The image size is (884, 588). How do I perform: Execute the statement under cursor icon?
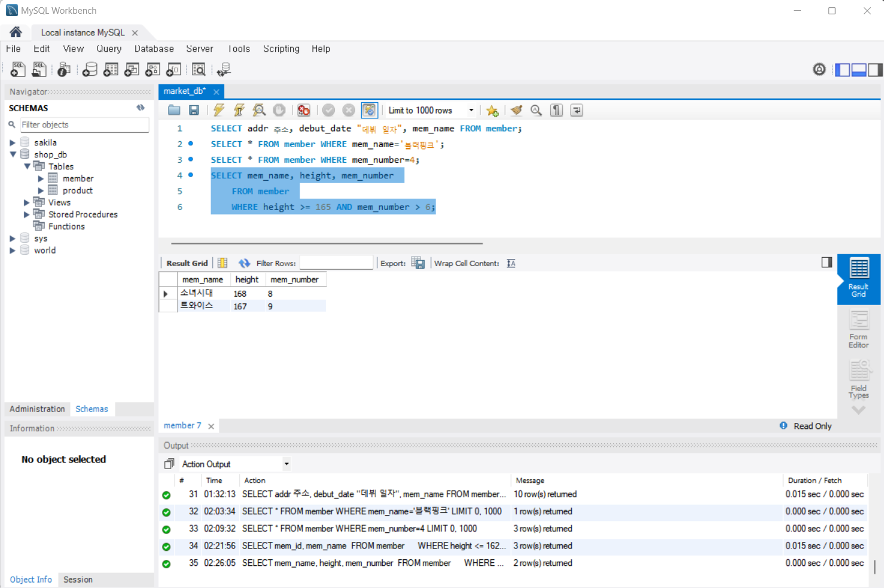click(239, 110)
